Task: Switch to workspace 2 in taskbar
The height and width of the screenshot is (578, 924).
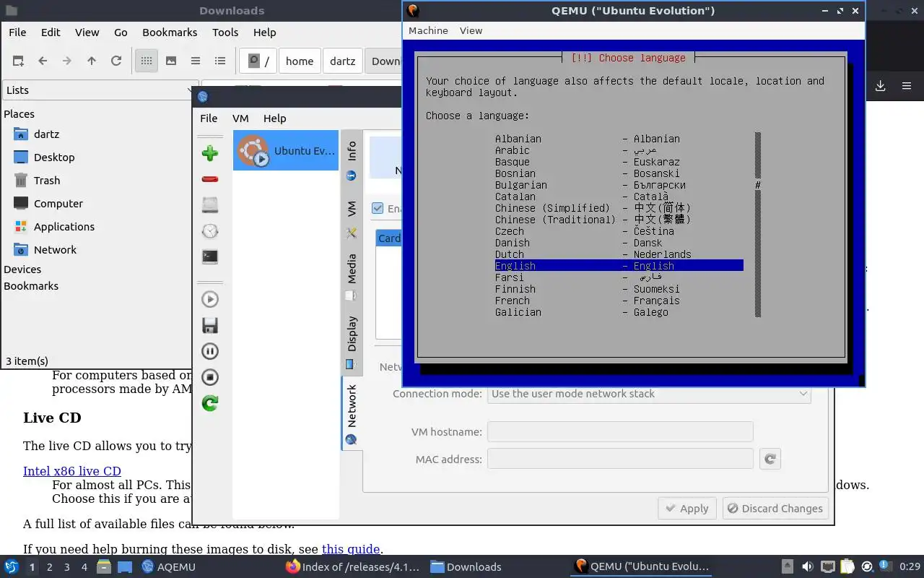Action: [50, 567]
